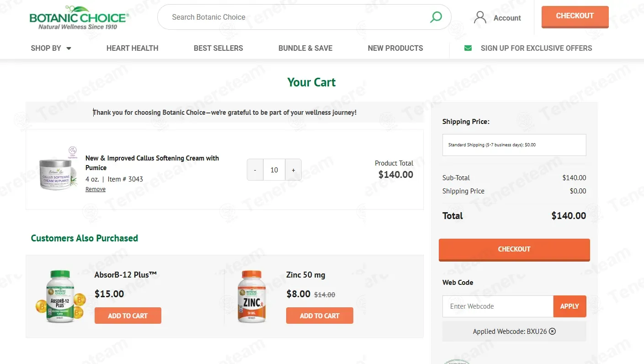The width and height of the screenshot is (644, 364).
Task: Focus the Enter Webcode field
Action: 498,306
